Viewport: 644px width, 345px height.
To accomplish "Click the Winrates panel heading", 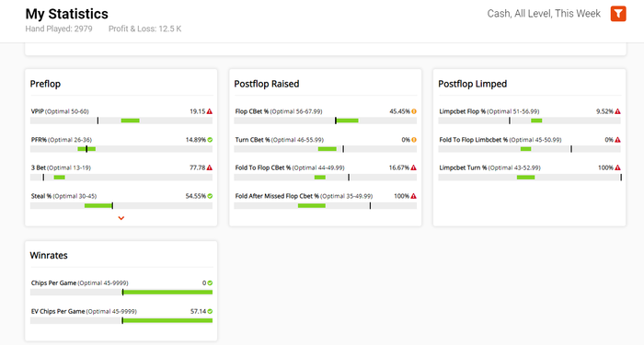I will point(49,256).
